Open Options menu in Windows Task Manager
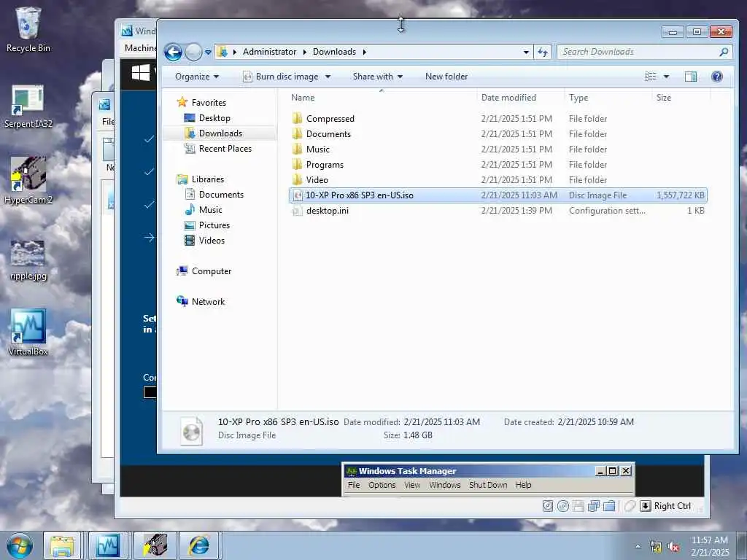Screen dimensions: 747x560 click(x=382, y=485)
